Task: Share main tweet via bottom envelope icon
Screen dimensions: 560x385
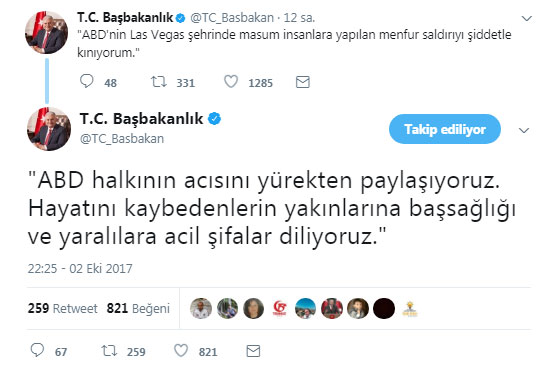Action: 253,351
